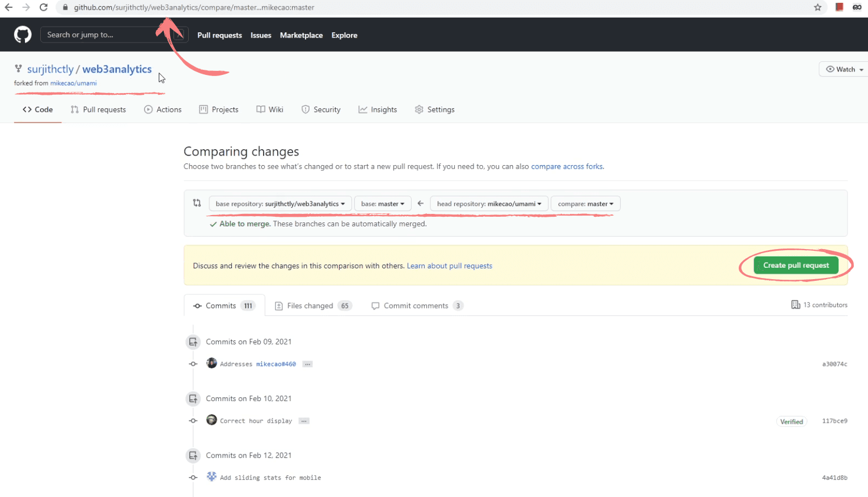Expand Correct hour display commit details
This screenshot has height=497, width=868.
[304, 421]
